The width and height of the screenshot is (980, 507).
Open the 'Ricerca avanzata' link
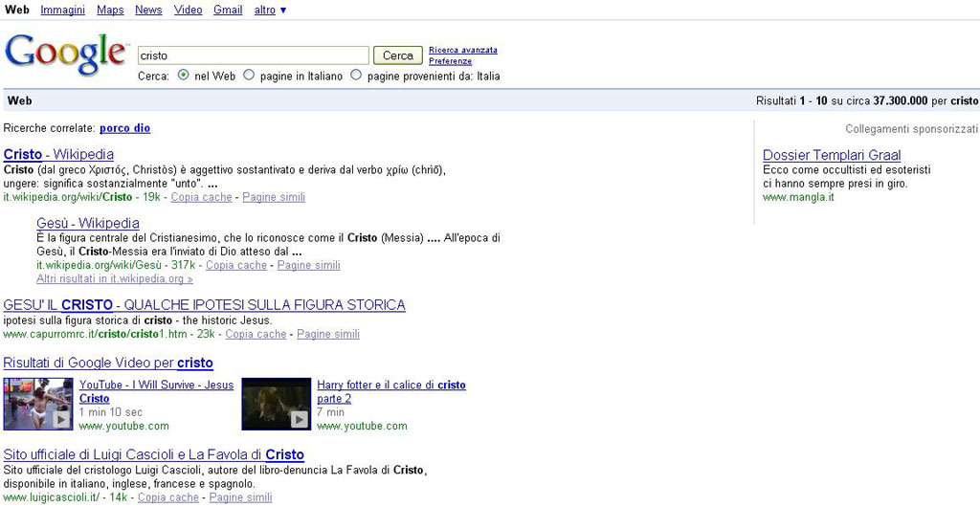[x=462, y=50]
